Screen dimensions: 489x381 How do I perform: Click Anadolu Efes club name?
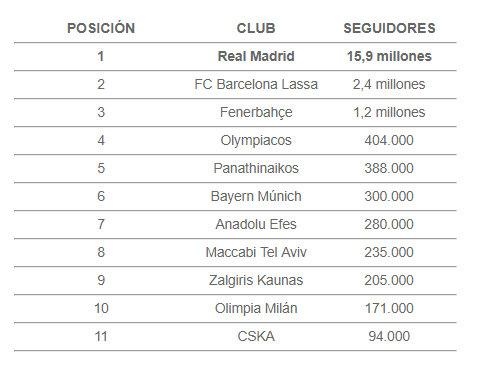[256, 224]
